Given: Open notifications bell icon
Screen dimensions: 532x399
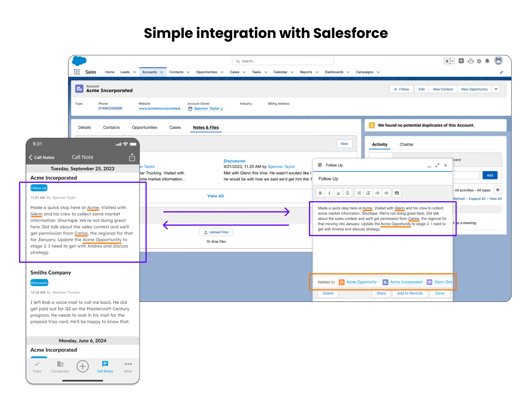Looking at the screenshot, I should coord(487,61).
